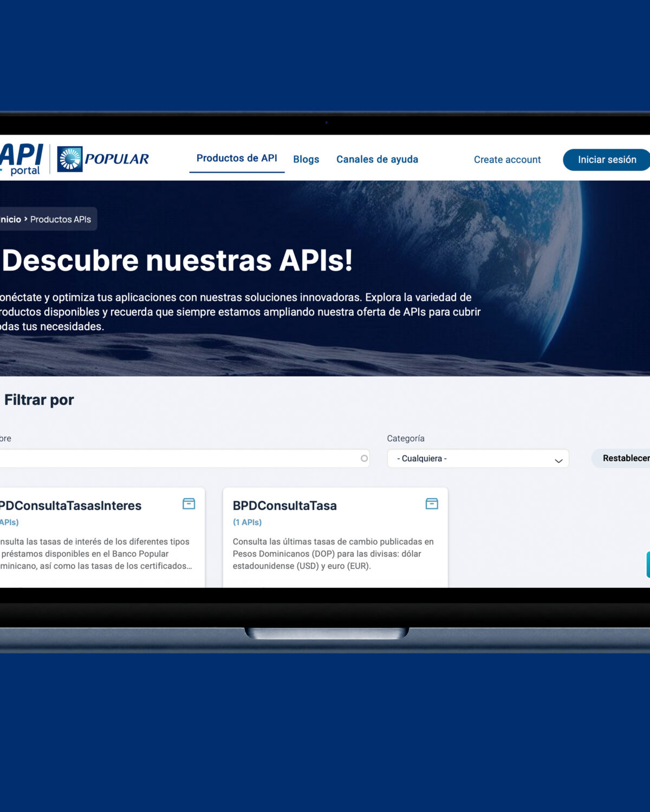Click the BPDConsultaTasa description text
Image resolution: width=650 pixels, height=812 pixels.
click(333, 554)
